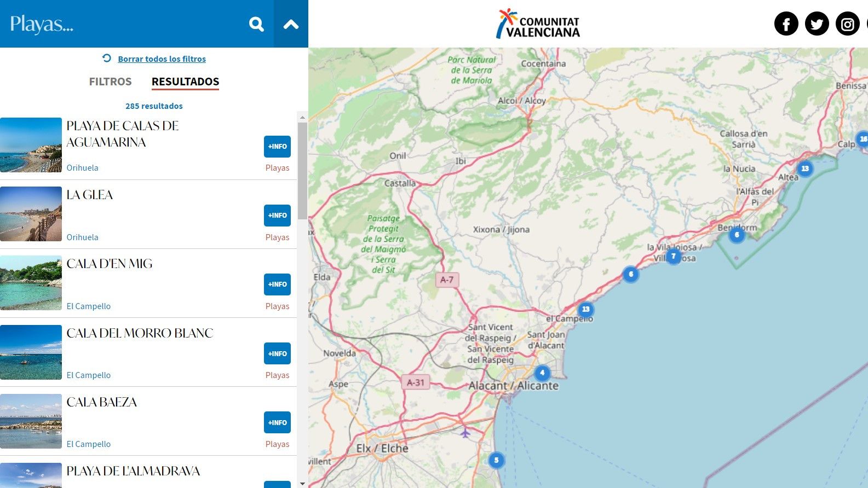Screen dimensions: 868x488
Task: Open Playa de Calas de Aguamarina thumbnail
Action: 31,145
